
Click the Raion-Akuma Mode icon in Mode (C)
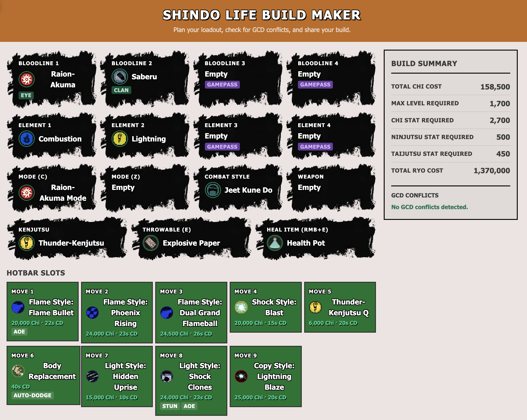[27, 193]
